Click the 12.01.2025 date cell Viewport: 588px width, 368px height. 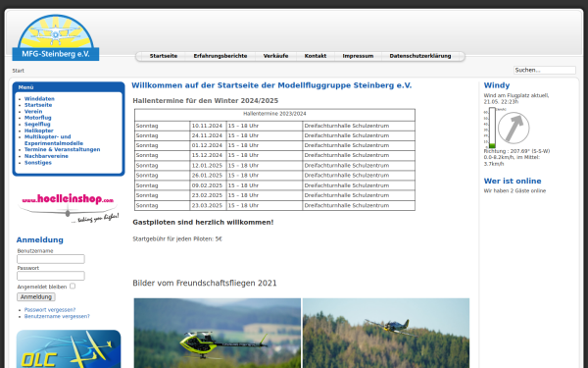click(208, 165)
